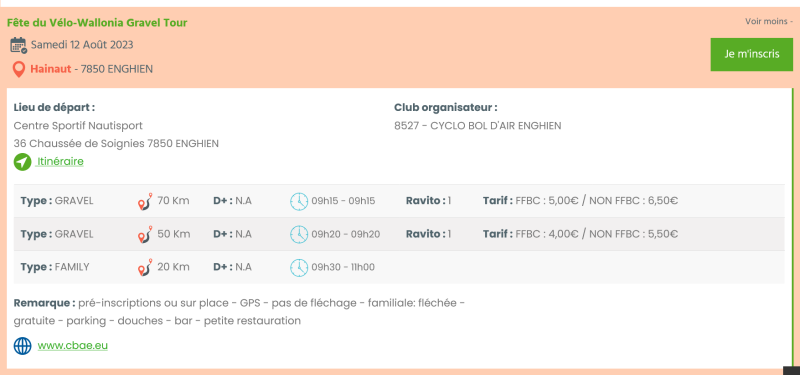The width and height of the screenshot is (800, 375).
Task: Click the route icon next to 20 Km
Action: coord(145,267)
